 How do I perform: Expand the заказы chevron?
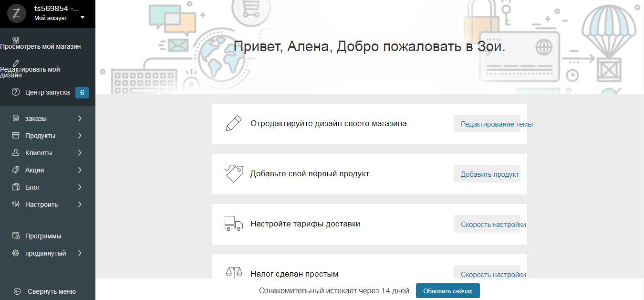tap(80, 118)
